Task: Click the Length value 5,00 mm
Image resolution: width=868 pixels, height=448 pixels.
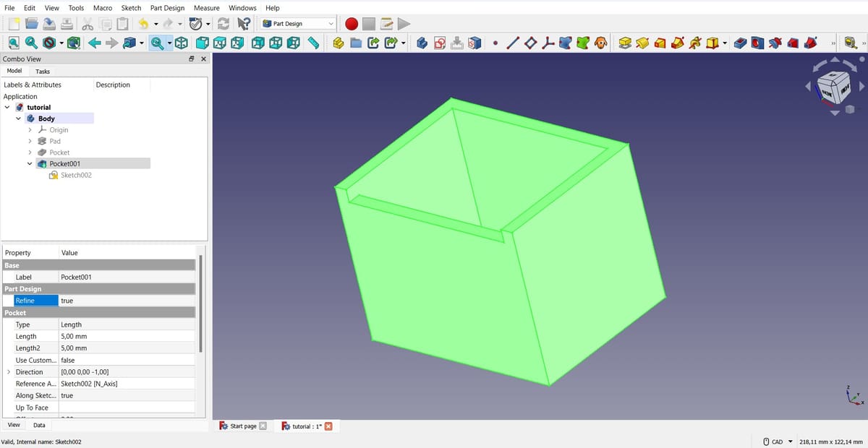Action: tap(127, 337)
